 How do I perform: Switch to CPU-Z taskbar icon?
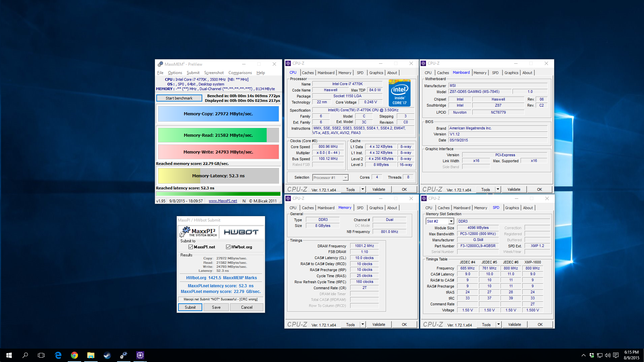140,355
